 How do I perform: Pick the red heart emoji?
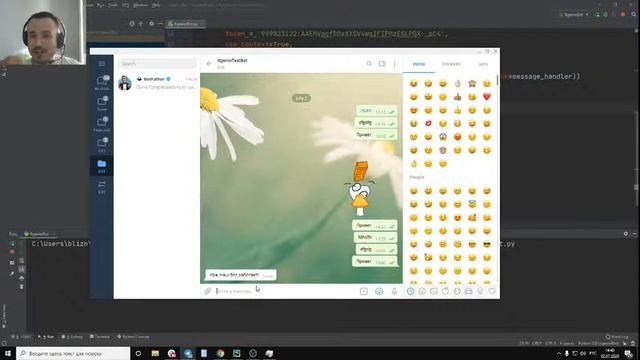pos(487,97)
